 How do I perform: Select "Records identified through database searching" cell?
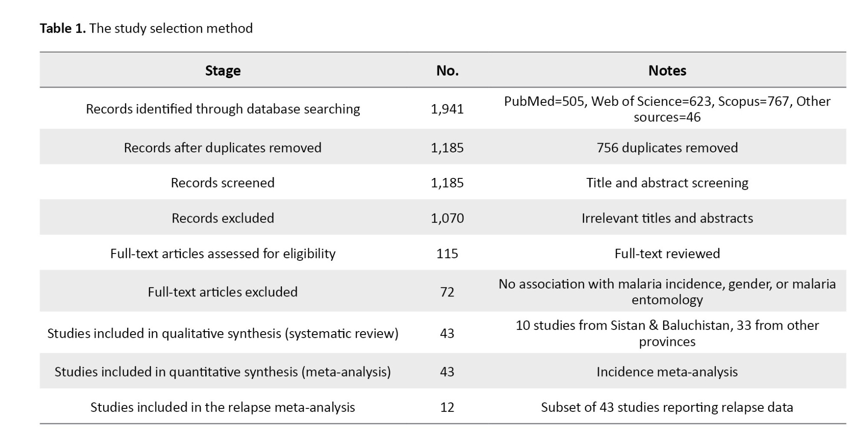(223, 109)
